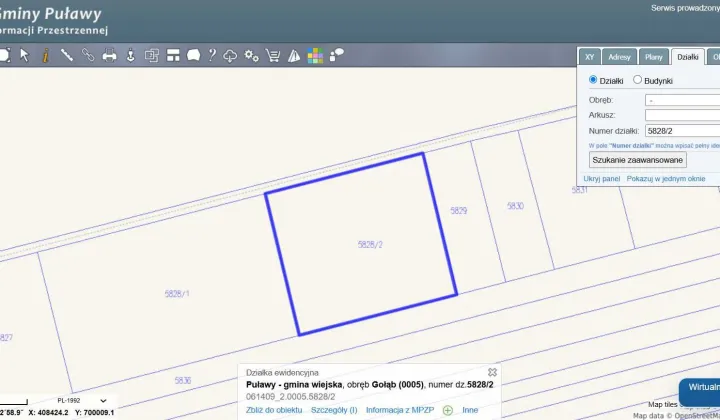Click the polygon shape tool icon

click(193, 56)
